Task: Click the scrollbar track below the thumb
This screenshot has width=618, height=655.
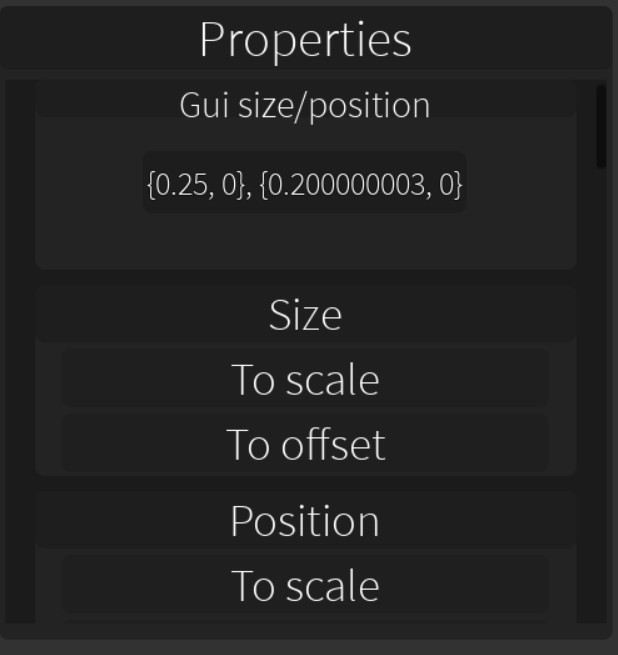Action: 601,400
